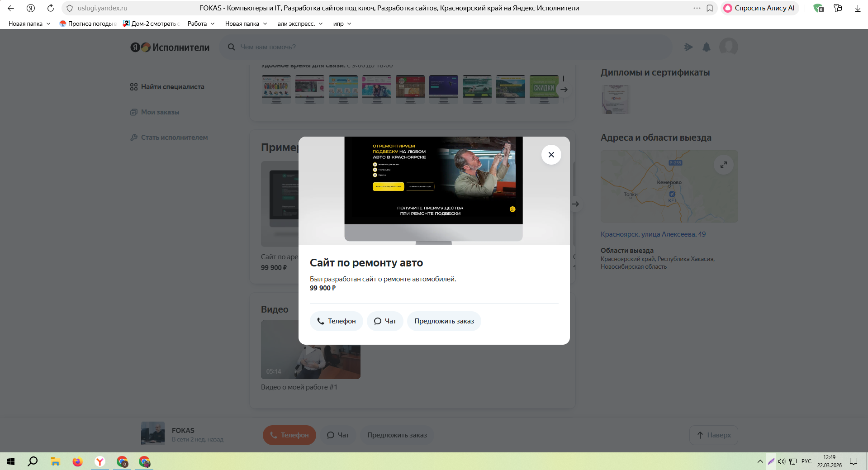Open the first portfolio thumbnail in gallery
The width and height of the screenshot is (868, 470).
click(x=276, y=89)
